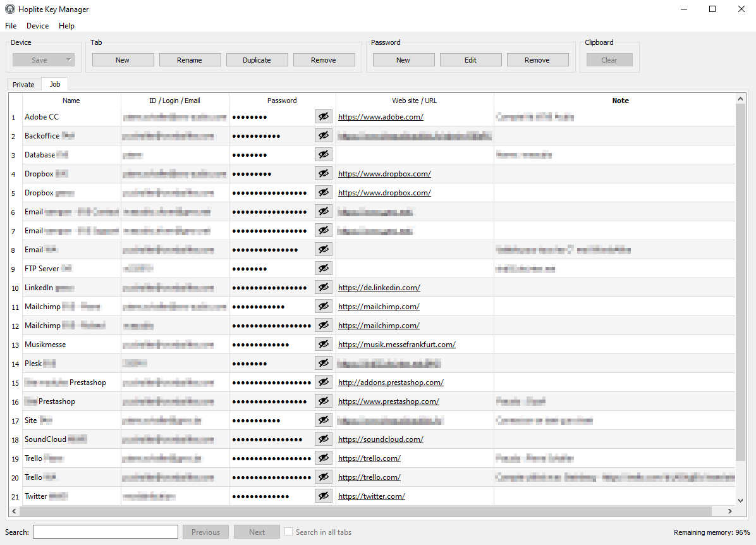Click the Note column header

(620, 101)
